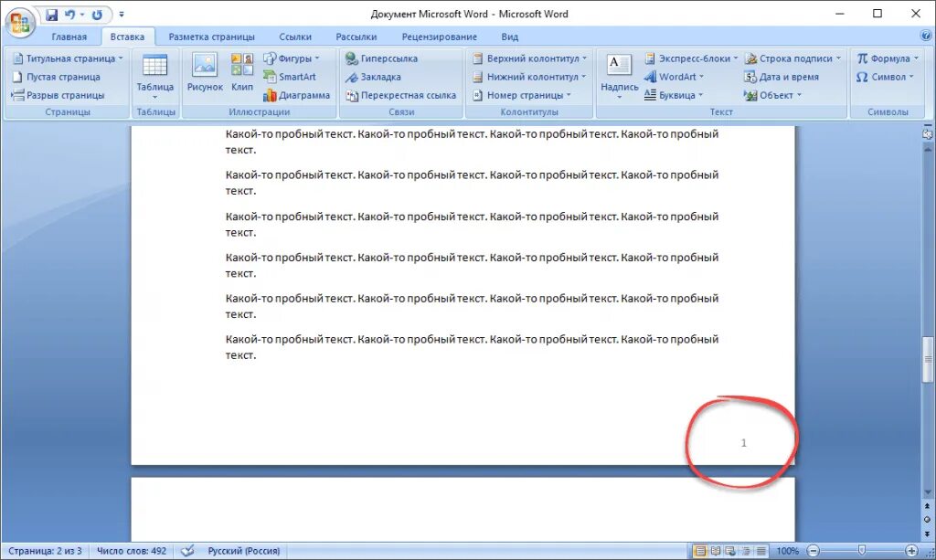Open the WordArt gallery
Screen dimensions: 936x560
point(675,77)
